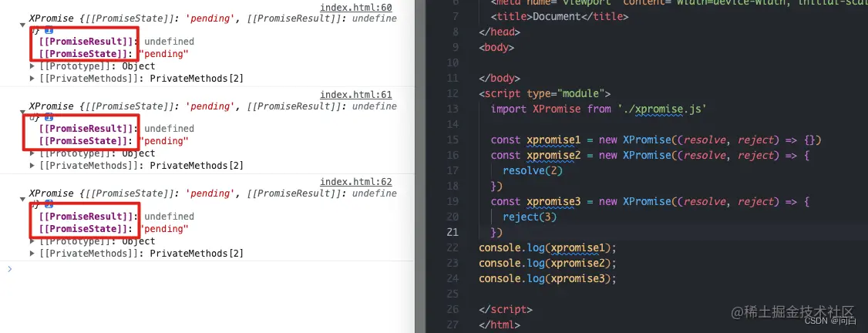
Task: Click line number 12 in the editor gutter
Action: coord(453,93)
